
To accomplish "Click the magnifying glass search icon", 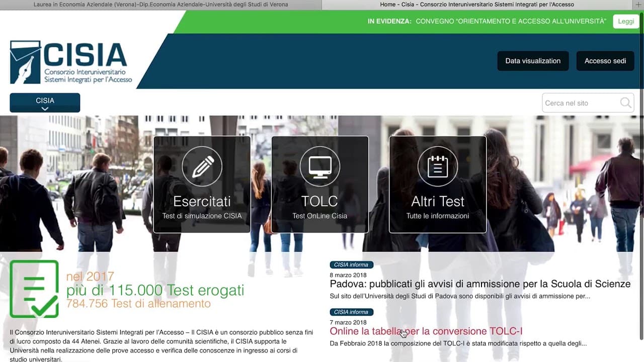I will click(x=625, y=103).
